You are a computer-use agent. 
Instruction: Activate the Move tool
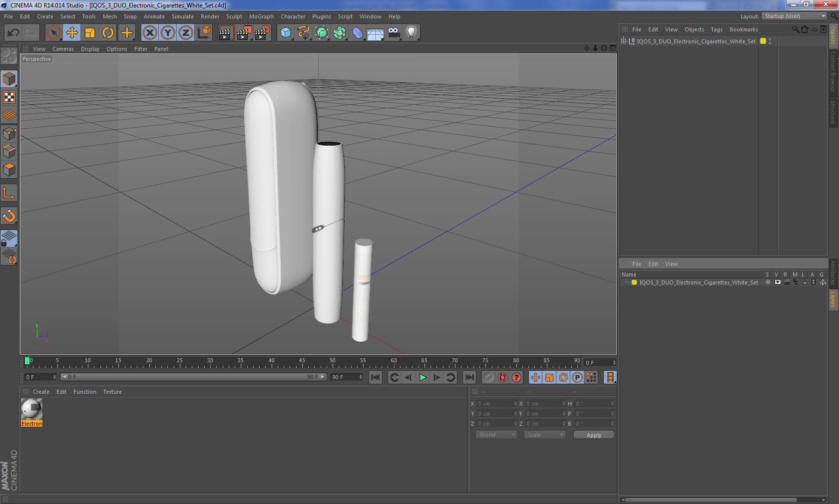click(x=72, y=33)
